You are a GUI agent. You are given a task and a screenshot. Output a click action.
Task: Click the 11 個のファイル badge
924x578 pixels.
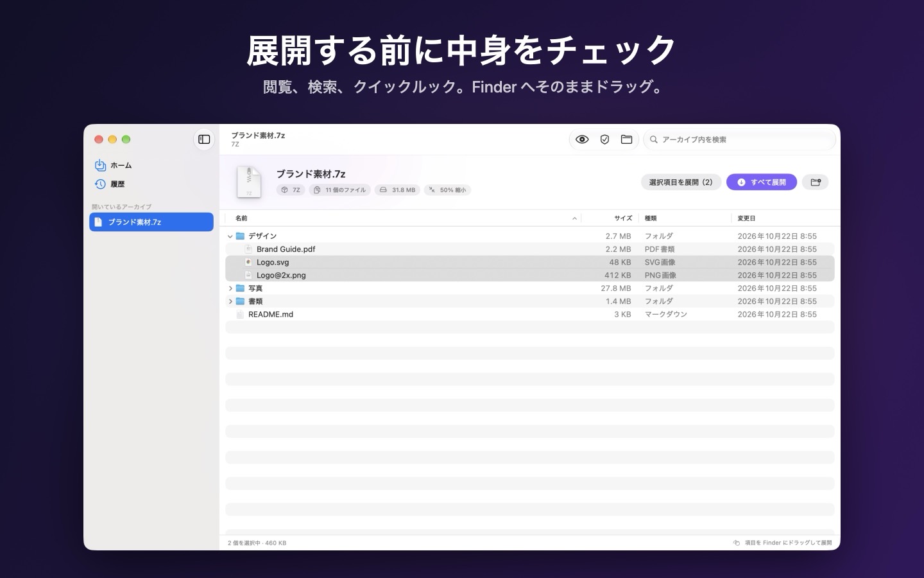pyautogui.click(x=340, y=190)
